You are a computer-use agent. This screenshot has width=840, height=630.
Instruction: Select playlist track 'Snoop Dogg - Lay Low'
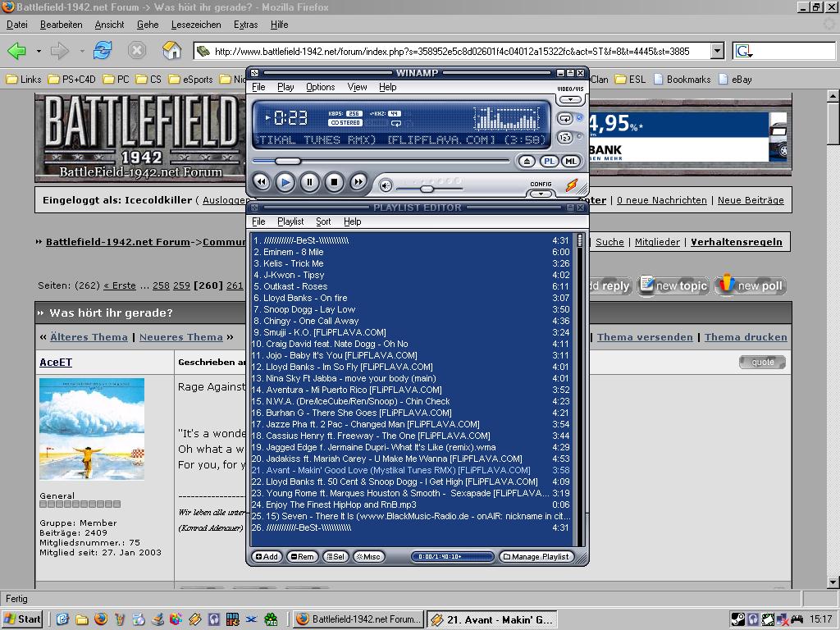click(412, 309)
